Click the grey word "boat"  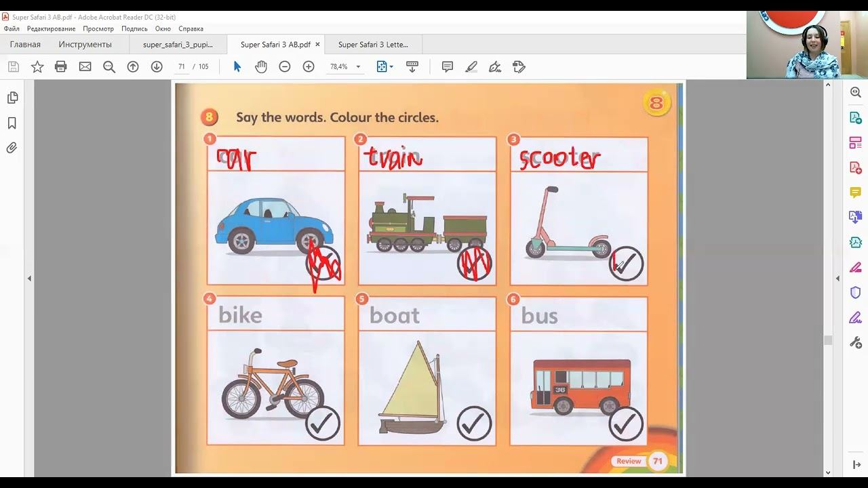tap(395, 316)
